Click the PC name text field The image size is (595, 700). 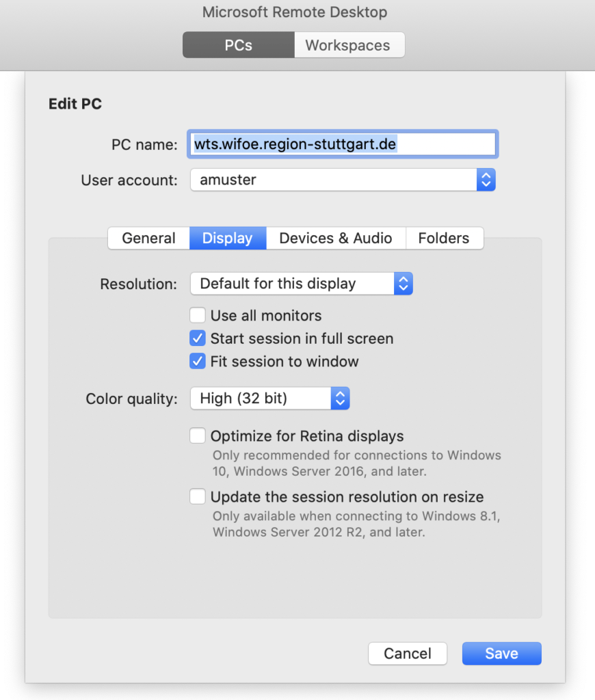[343, 144]
